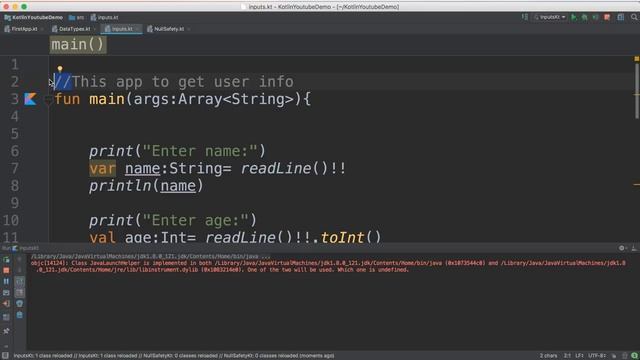Click the LF line separator in status bar
The image size is (640, 360).
580,356
